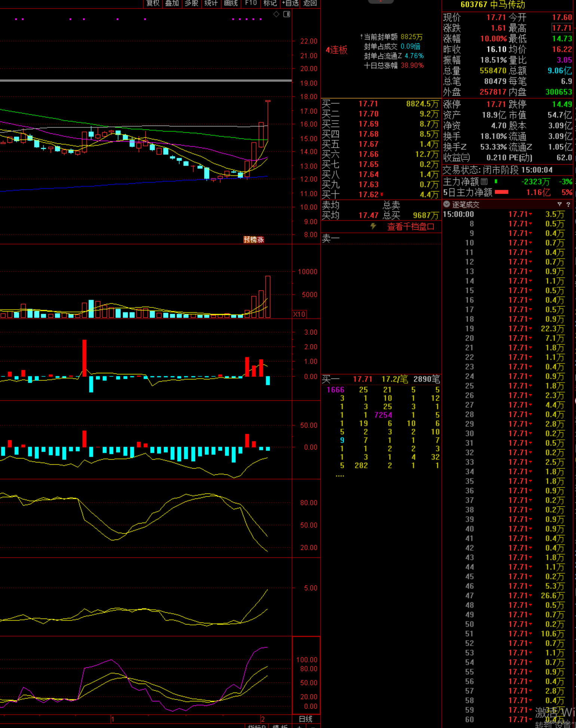Activate the 画线 drawing tool
The image size is (576, 728).
[x=231, y=3]
